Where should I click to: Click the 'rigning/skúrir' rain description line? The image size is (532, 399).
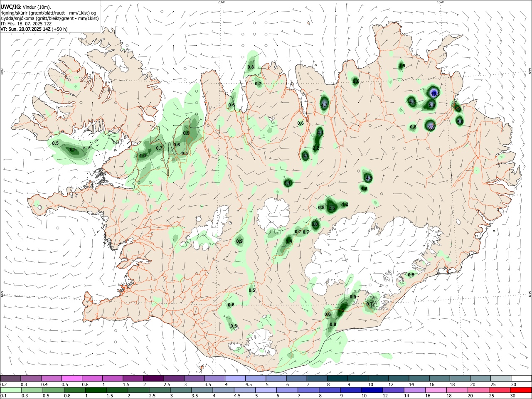(48, 12)
